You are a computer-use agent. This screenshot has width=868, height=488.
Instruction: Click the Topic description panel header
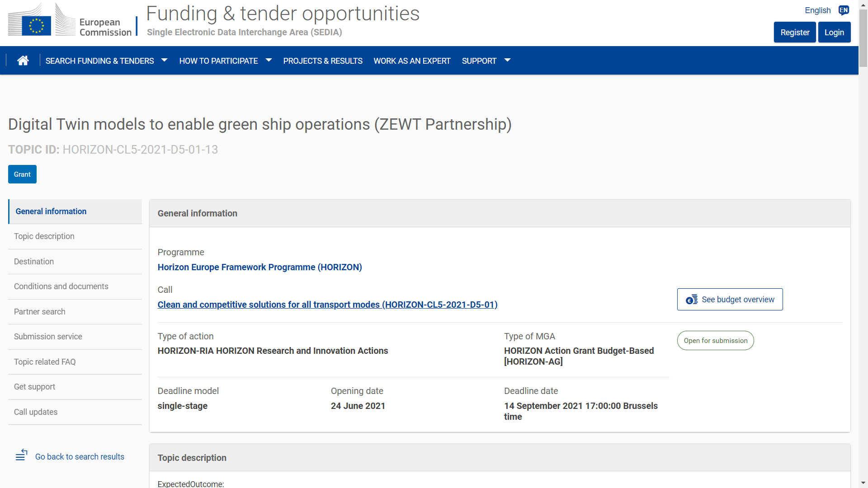tap(500, 458)
